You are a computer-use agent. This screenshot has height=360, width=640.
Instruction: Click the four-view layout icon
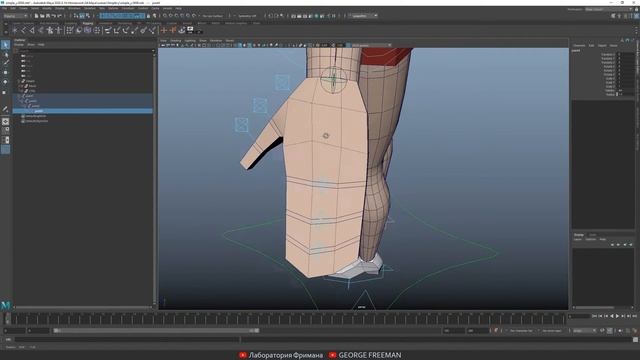point(5,131)
